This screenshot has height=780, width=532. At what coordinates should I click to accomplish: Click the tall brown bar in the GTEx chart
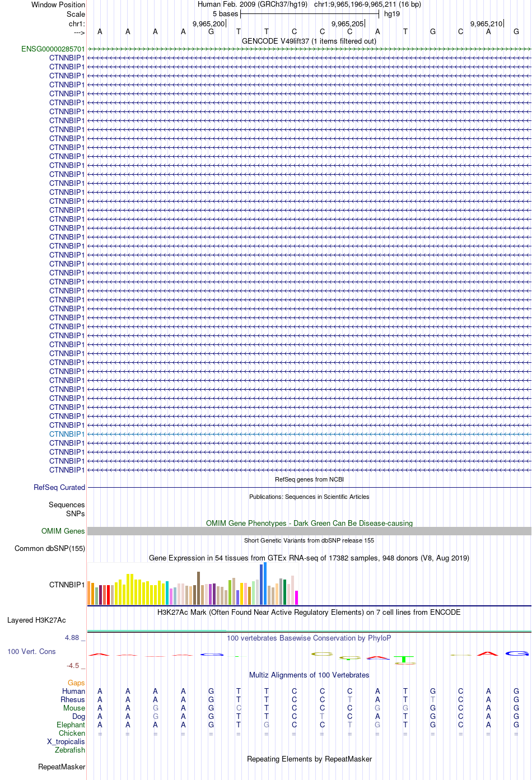199,588
